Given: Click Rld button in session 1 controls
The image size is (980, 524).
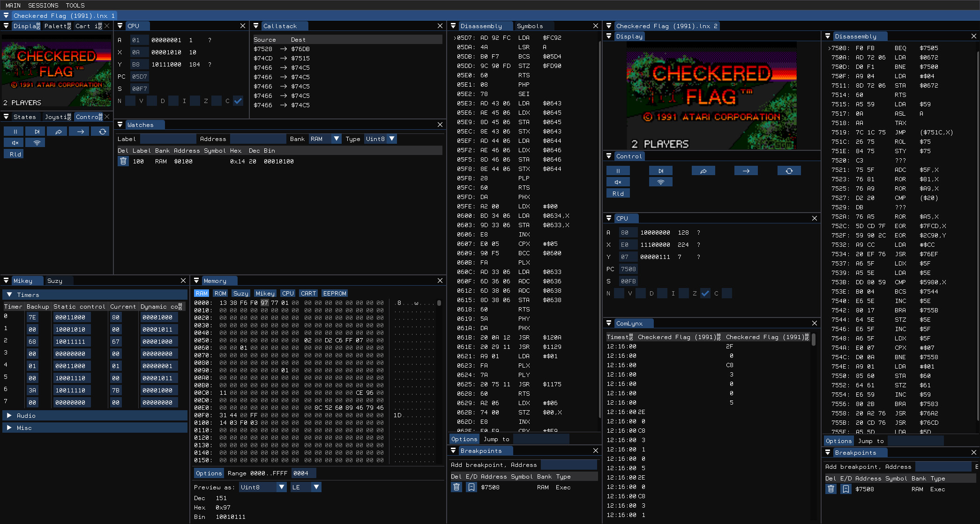Looking at the screenshot, I should point(15,154).
